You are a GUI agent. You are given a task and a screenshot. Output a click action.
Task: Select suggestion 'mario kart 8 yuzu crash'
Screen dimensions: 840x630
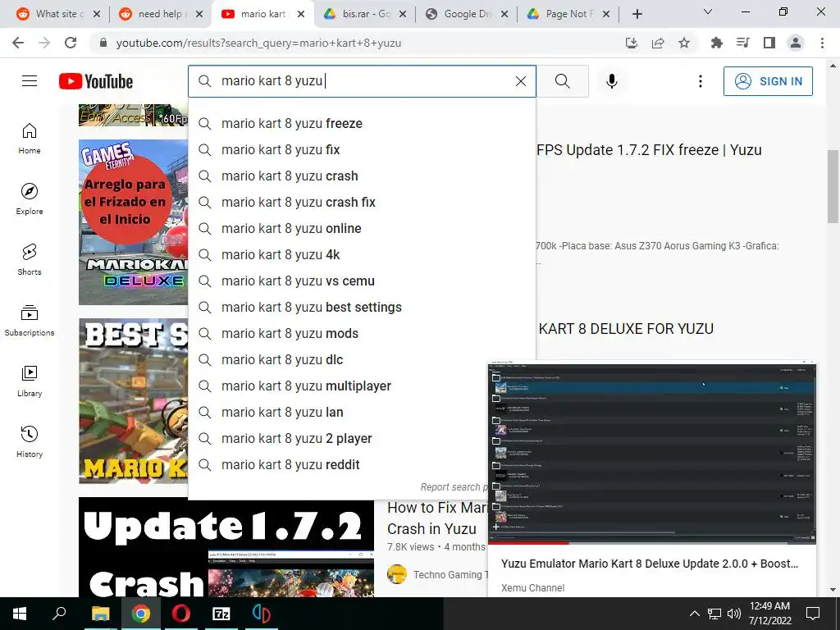coord(362,176)
